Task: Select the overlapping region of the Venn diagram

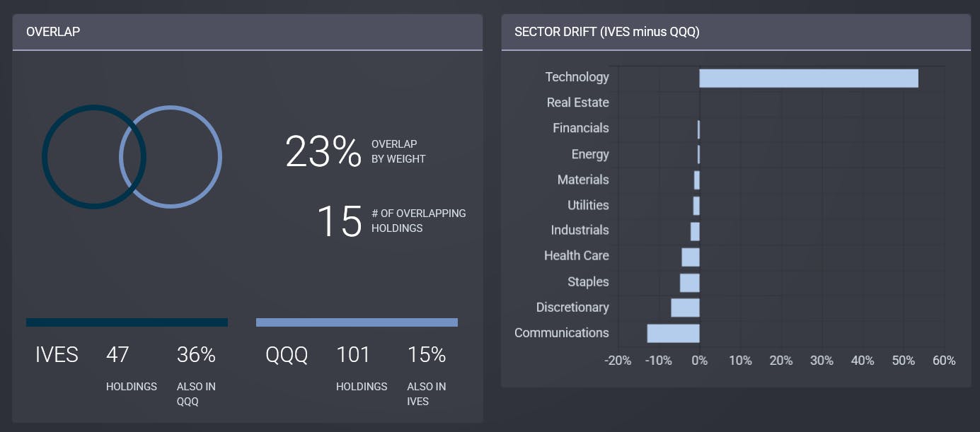Action: click(132, 156)
